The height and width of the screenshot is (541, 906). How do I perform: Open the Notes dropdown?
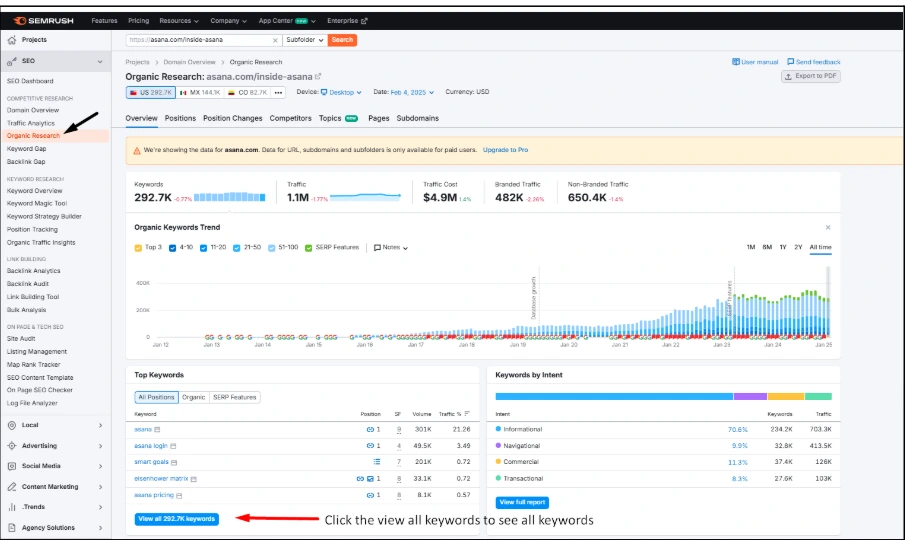click(x=391, y=247)
